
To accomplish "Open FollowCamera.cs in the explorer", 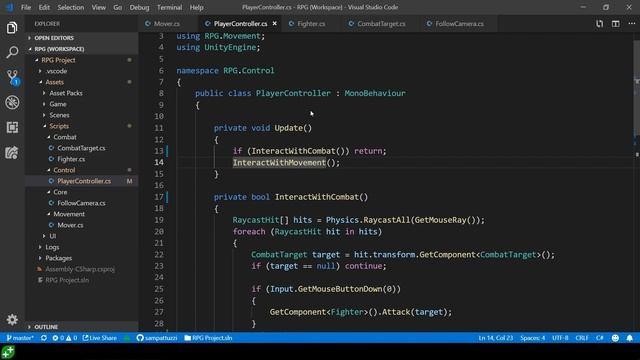I will (x=82, y=203).
